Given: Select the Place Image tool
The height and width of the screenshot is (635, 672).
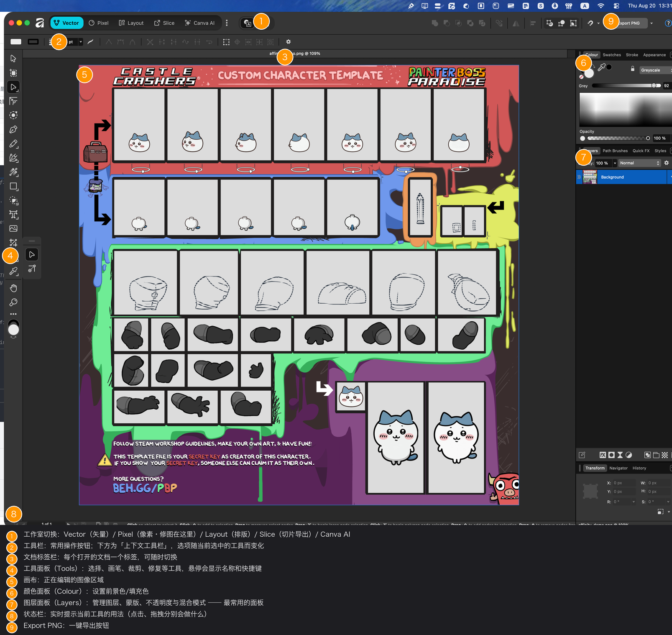Looking at the screenshot, I should [x=13, y=229].
